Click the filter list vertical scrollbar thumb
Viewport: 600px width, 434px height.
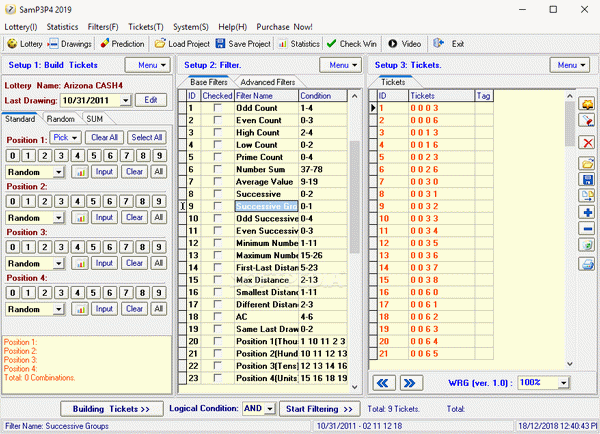pos(355,197)
